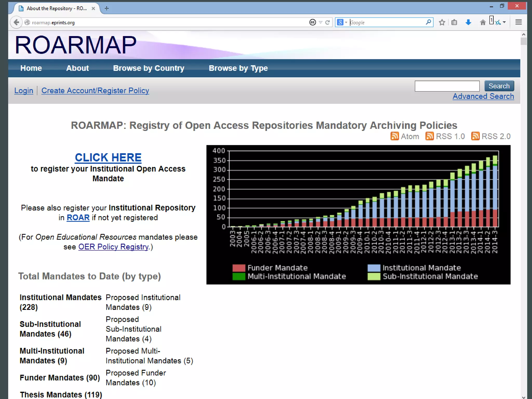532x399 pixels.
Task: Click the CLICK HERE registration link
Action: tap(108, 157)
